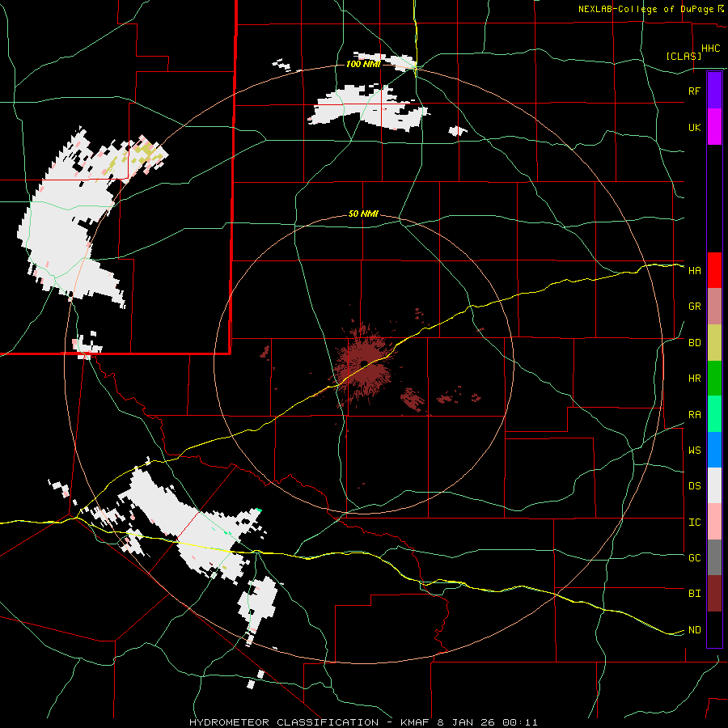
Task: Click the HR legend label
Action: (695, 379)
